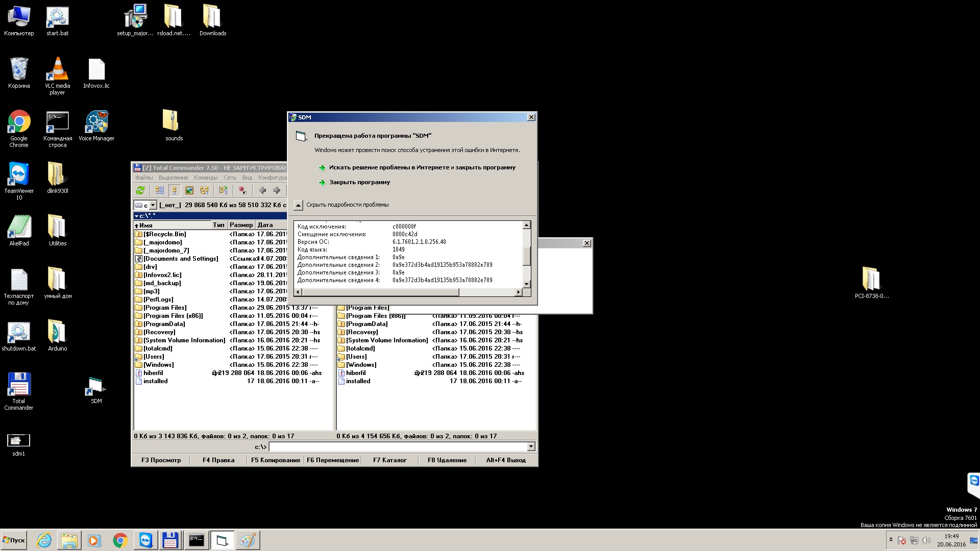The image size is (980, 551).
Task: Open the command line history dropdown
Action: (x=531, y=447)
